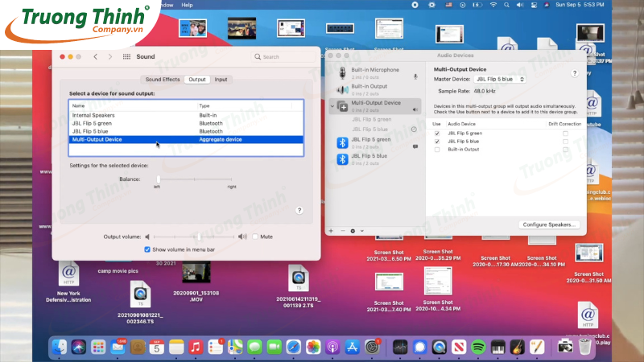
Task: Go forward in Sound preferences window
Action: point(110,56)
